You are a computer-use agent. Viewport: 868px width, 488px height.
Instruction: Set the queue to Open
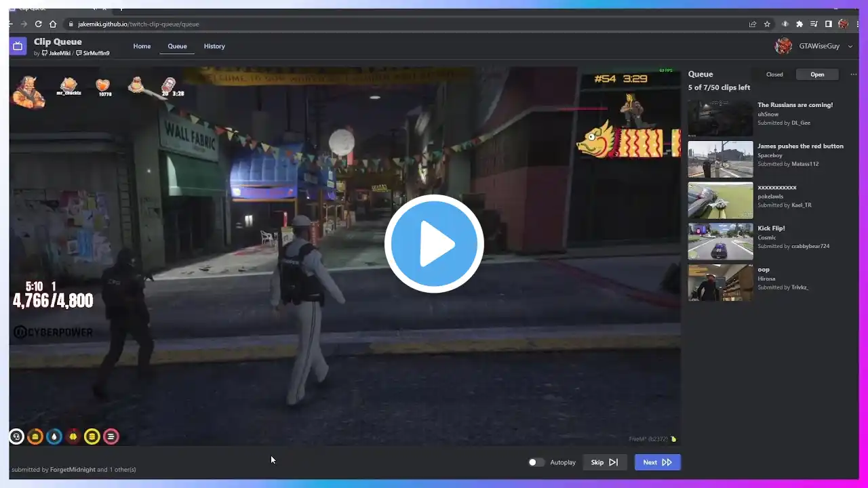(x=817, y=75)
